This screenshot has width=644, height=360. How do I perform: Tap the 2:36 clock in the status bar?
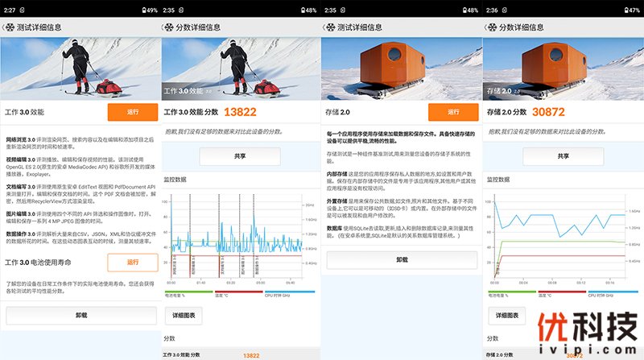[x=493, y=10]
